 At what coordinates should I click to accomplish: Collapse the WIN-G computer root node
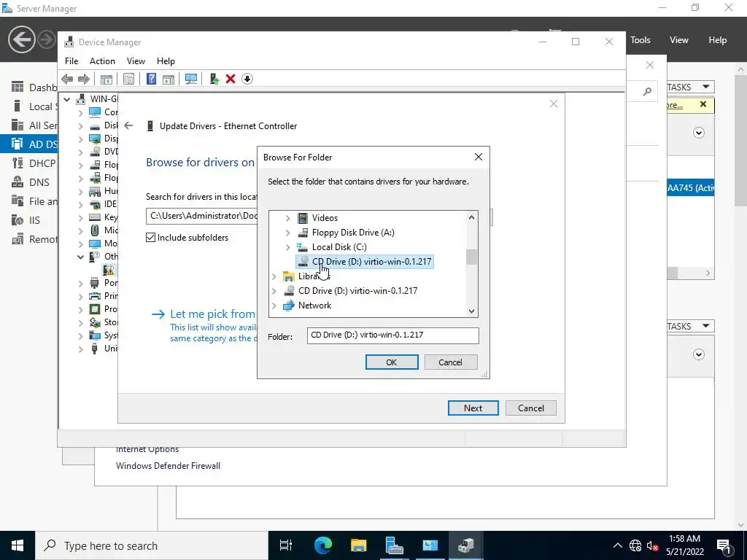(x=66, y=99)
